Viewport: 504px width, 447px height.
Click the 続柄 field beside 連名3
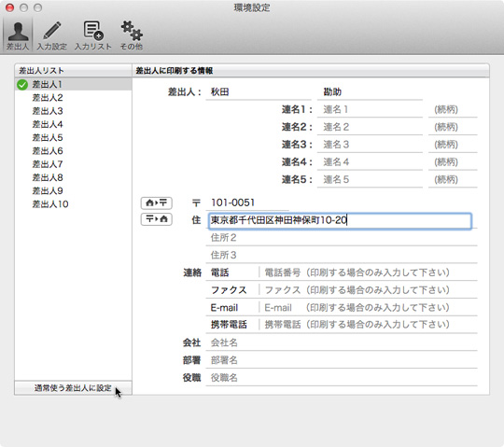[x=453, y=145]
